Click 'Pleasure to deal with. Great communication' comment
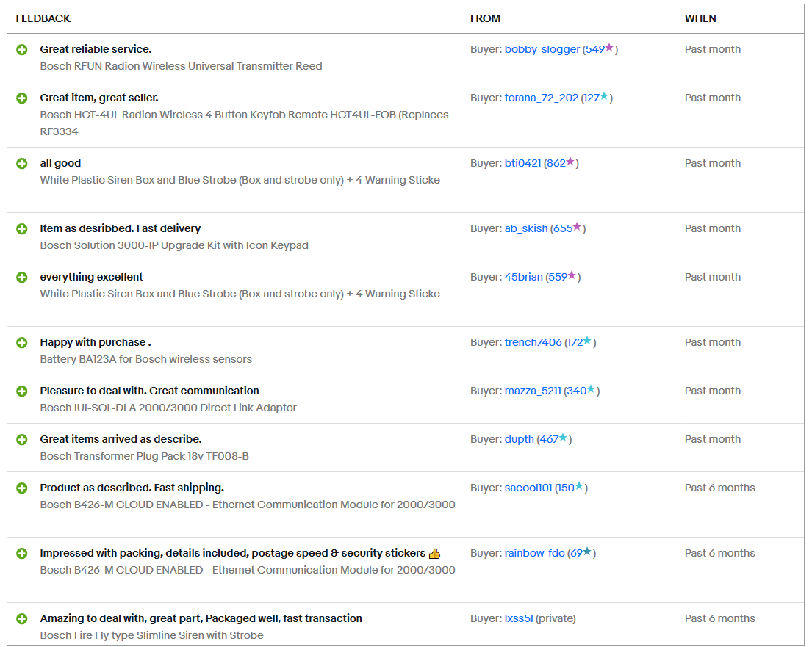The width and height of the screenshot is (812, 647). click(x=150, y=391)
